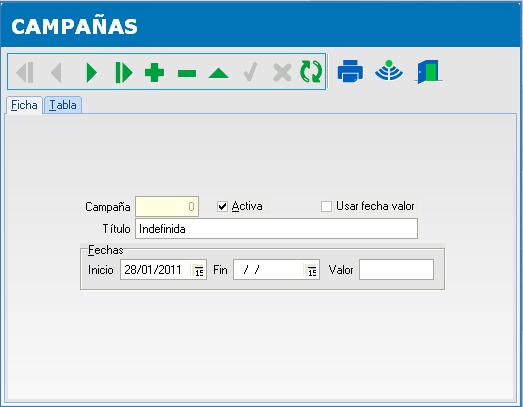523x407 pixels.
Task: Click the checkmark post changes icon
Action: (x=250, y=72)
